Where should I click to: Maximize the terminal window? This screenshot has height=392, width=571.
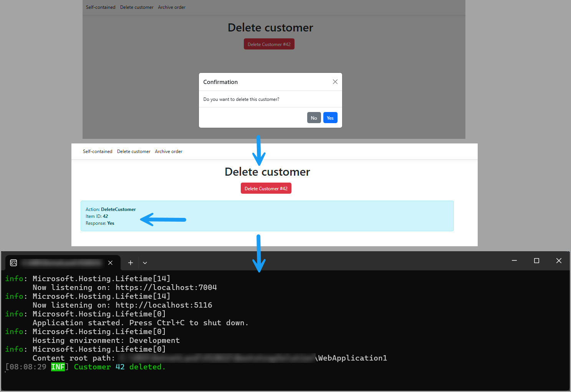pyautogui.click(x=536, y=261)
